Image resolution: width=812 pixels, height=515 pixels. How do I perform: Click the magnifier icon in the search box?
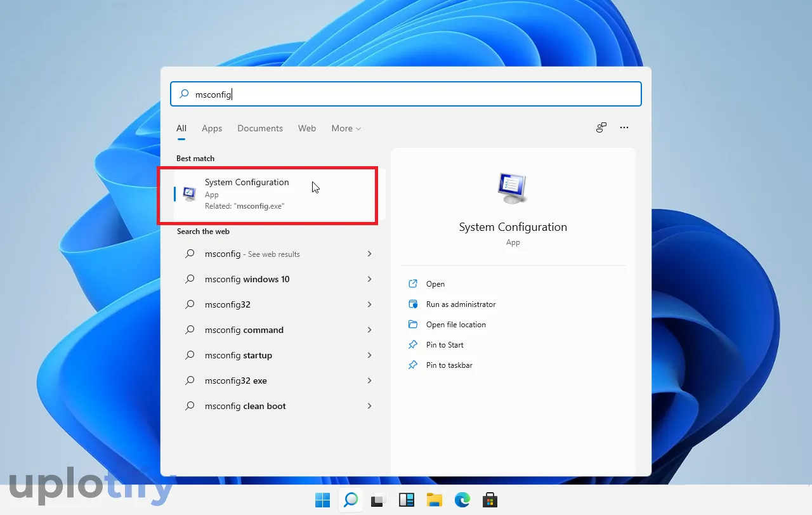pos(184,94)
